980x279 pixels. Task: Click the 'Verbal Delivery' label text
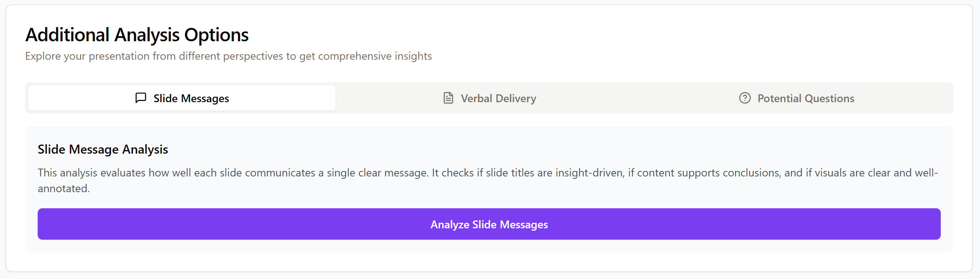pyautogui.click(x=498, y=98)
